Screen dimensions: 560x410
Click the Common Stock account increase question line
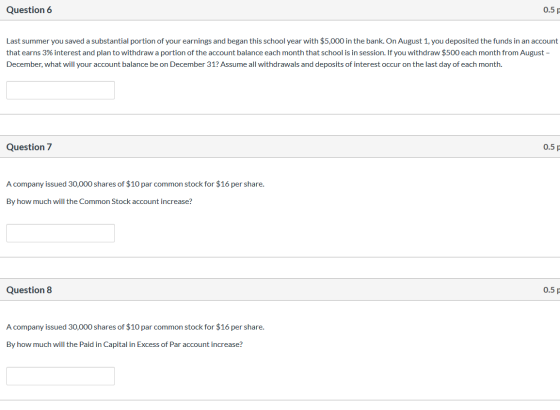point(99,201)
